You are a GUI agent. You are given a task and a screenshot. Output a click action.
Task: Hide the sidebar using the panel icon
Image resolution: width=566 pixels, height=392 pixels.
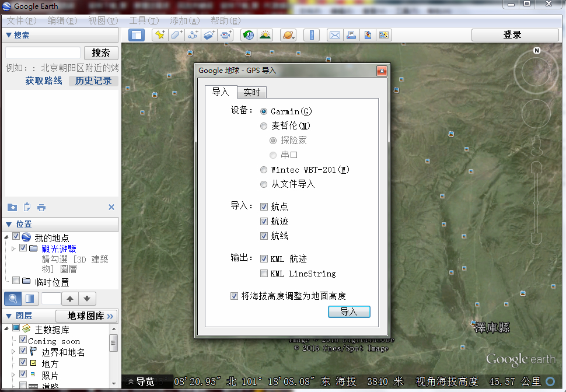click(137, 35)
